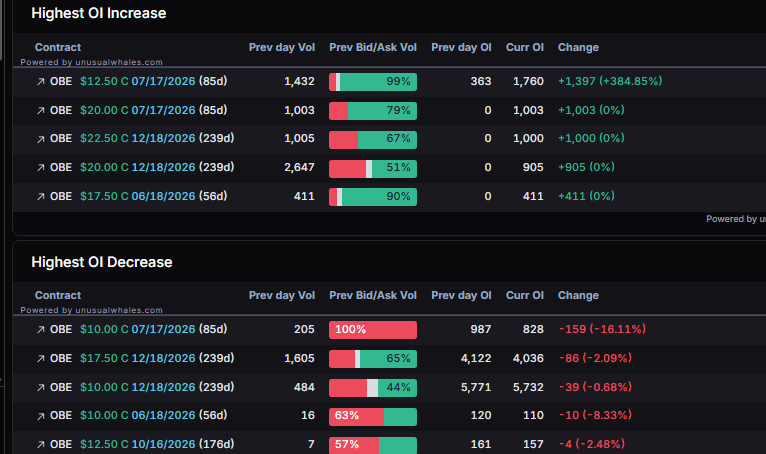Screen dimensions: 766x454
Task: Select change value +1,003 (0%)
Action: tap(591, 110)
